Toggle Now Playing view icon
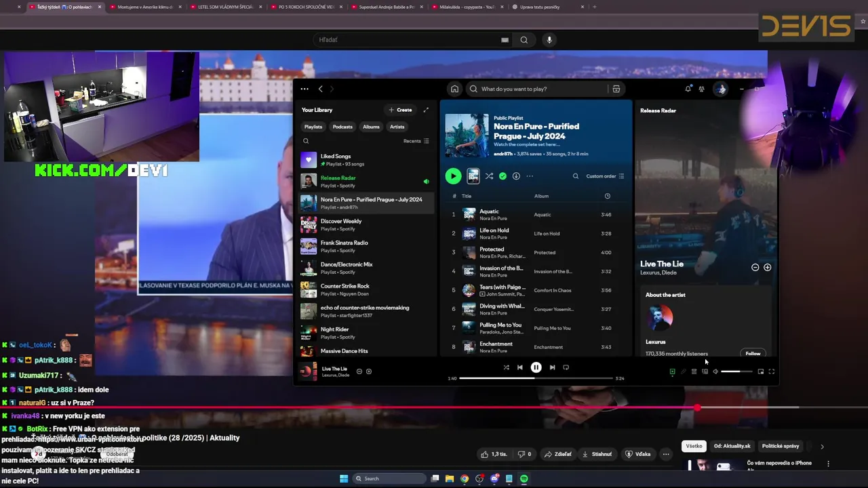Screen dimensions: 868x488 672,371
